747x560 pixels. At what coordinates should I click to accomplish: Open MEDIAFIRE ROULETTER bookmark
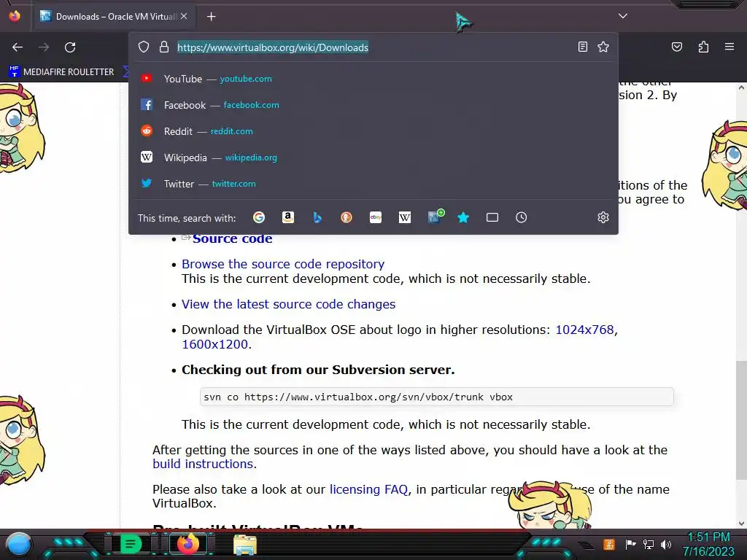tap(62, 72)
